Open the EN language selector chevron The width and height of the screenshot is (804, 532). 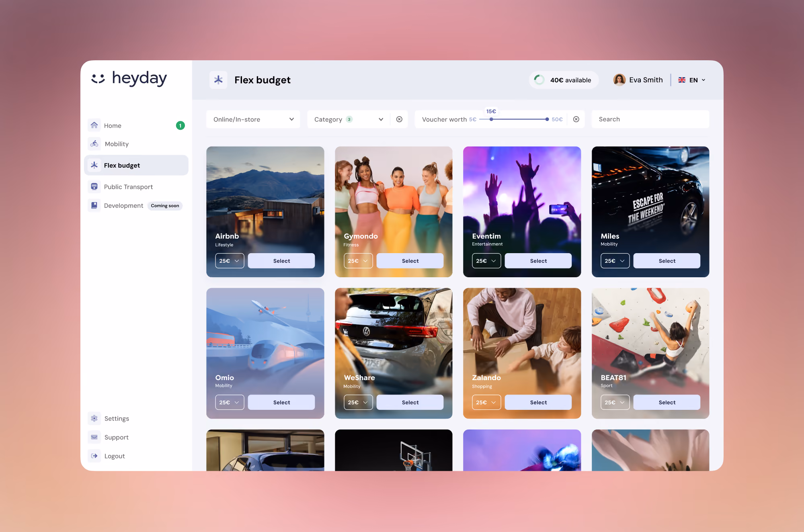pos(703,80)
